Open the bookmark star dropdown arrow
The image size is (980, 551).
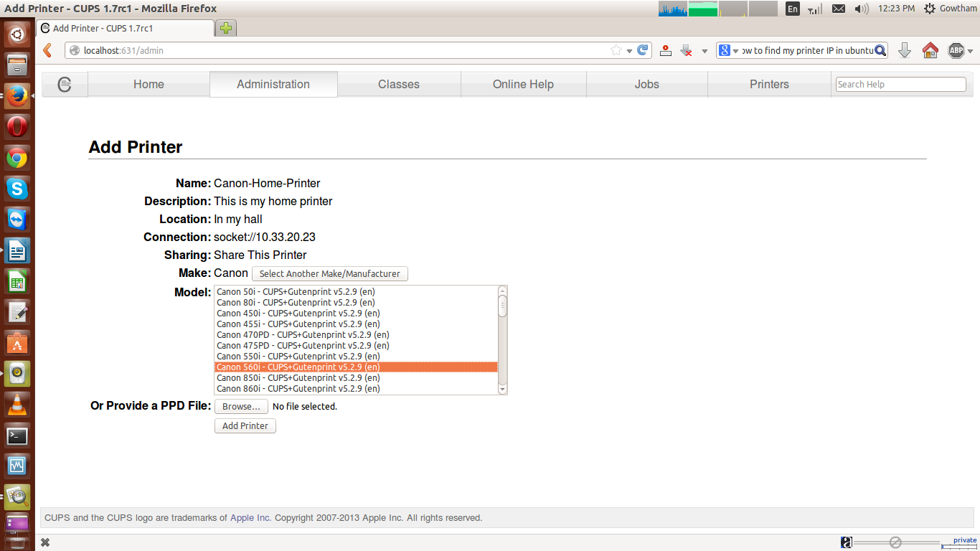(x=629, y=51)
